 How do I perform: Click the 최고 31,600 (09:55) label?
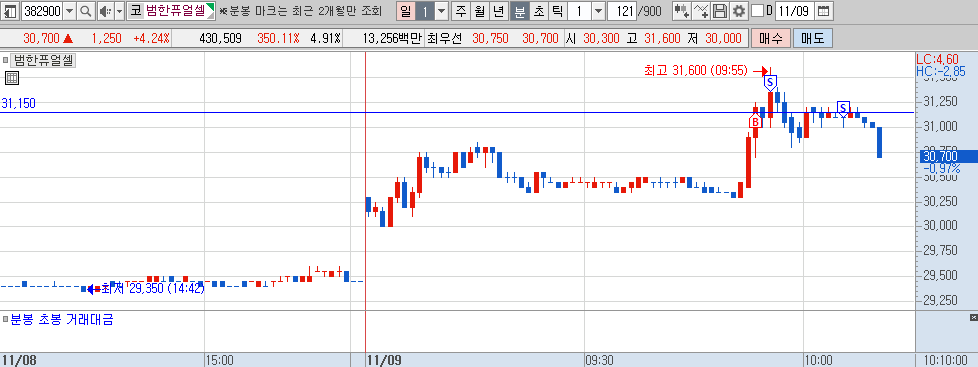tap(695, 71)
